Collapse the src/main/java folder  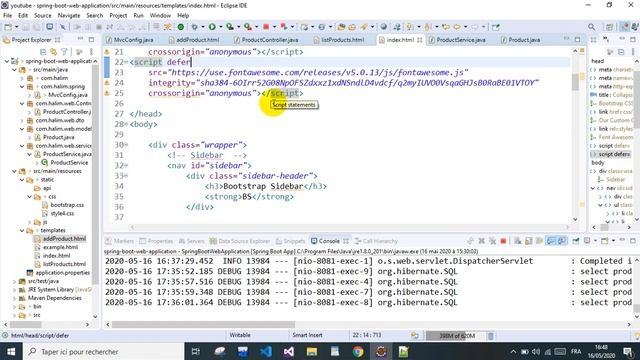(x=14, y=69)
